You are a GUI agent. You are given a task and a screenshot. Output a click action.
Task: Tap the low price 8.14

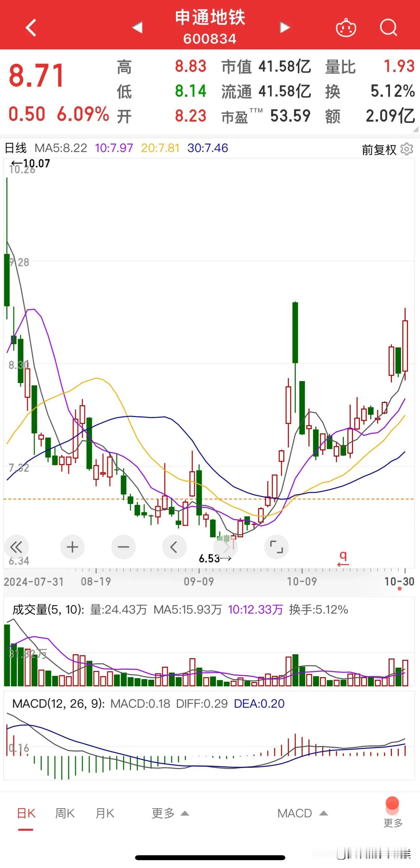pos(190,91)
